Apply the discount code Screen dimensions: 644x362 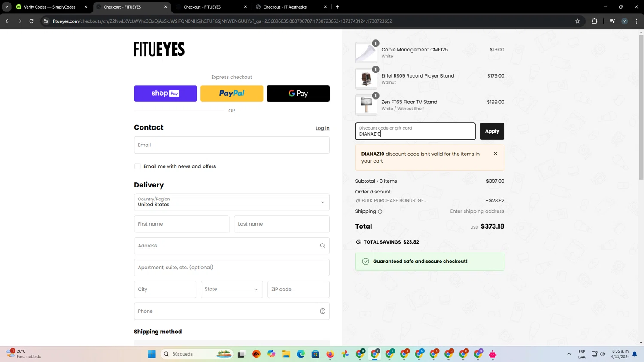coord(492,131)
